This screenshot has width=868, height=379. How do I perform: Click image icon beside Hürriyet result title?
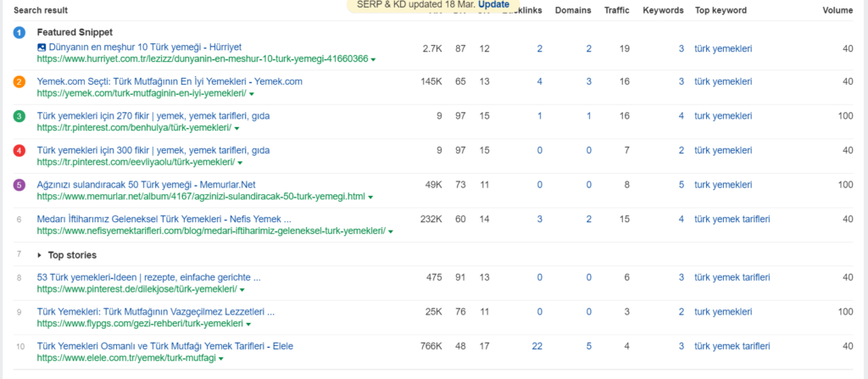click(42, 47)
